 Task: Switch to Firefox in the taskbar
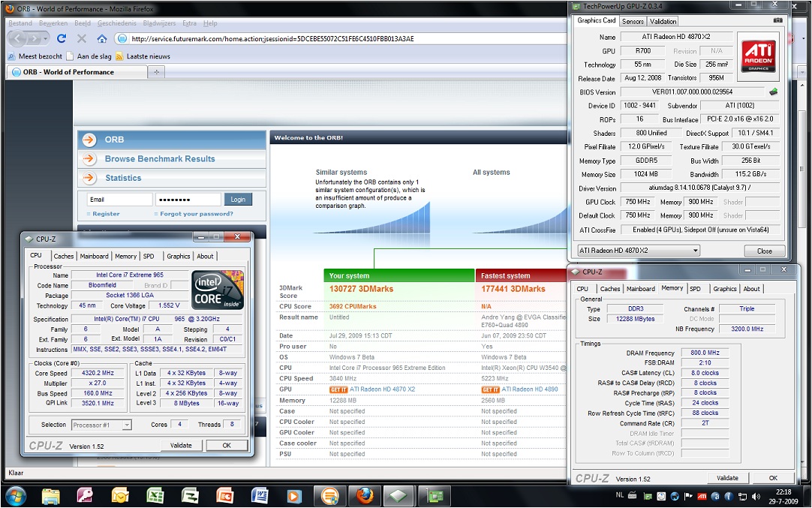(x=365, y=497)
